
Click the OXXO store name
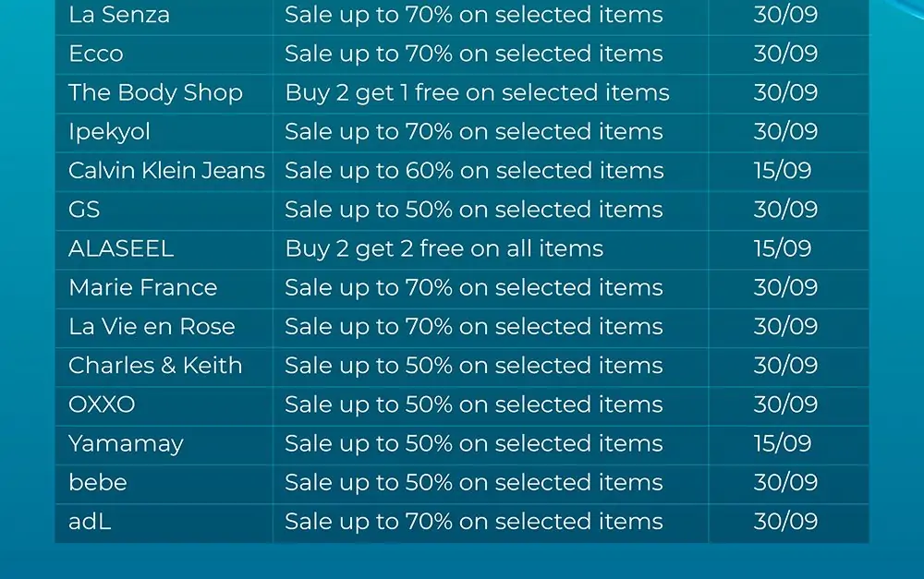(x=102, y=404)
